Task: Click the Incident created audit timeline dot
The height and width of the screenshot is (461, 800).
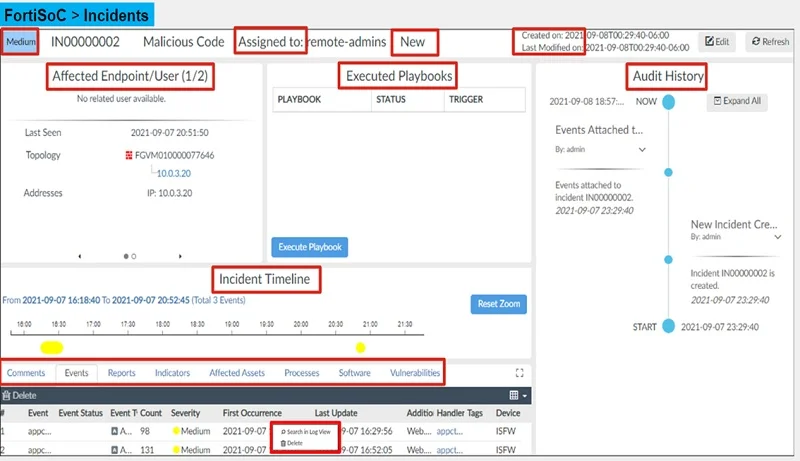Action: point(668,260)
